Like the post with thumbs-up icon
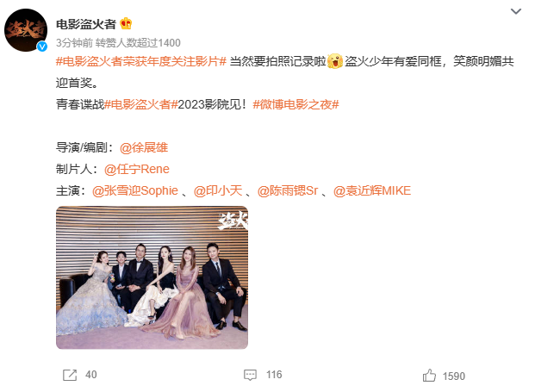 click(x=429, y=376)
